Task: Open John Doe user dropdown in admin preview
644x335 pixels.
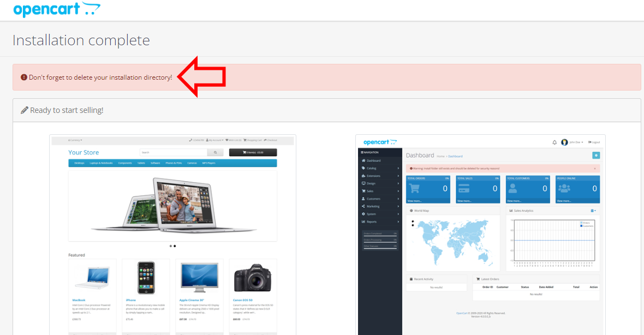Action: pos(572,142)
